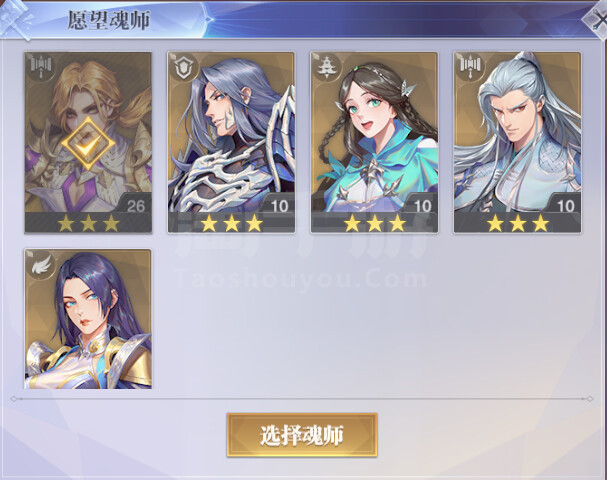Pick the silver-haired swordsman hero card
The image size is (607, 480).
pyautogui.click(x=517, y=142)
